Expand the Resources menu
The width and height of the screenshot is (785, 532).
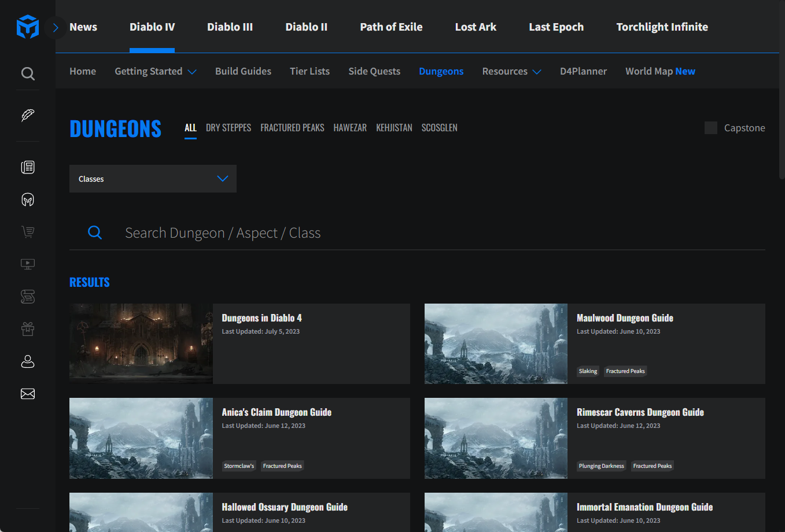tap(512, 71)
